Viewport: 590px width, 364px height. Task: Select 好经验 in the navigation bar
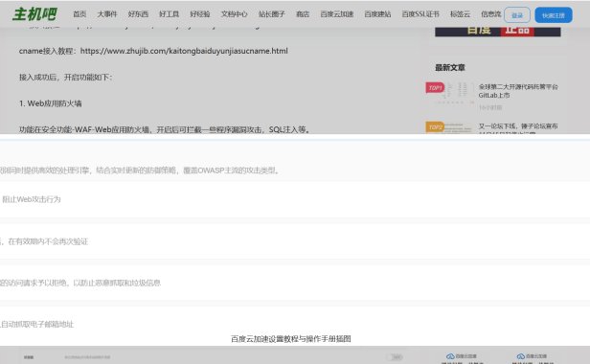[x=200, y=14]
